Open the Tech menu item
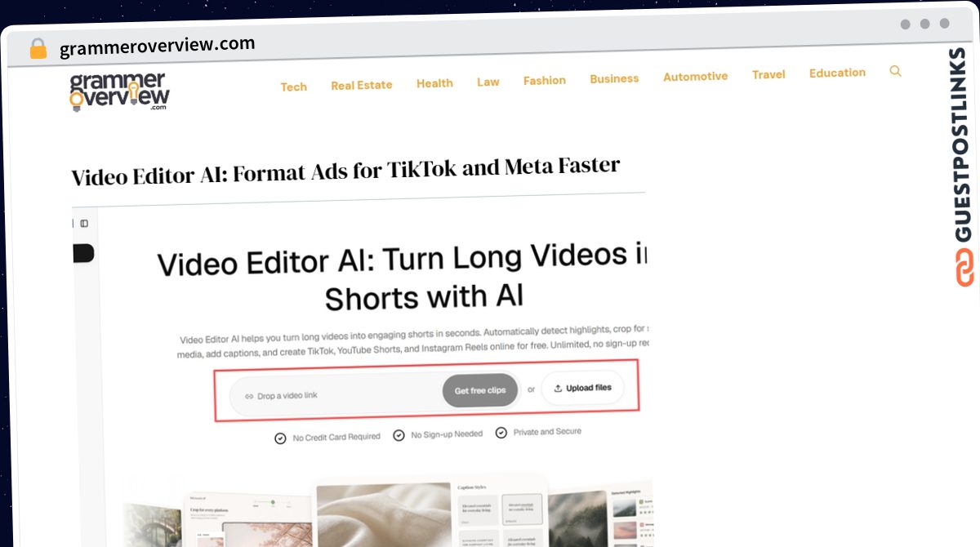Screen dimensions: 980x547 pos(294,87)
